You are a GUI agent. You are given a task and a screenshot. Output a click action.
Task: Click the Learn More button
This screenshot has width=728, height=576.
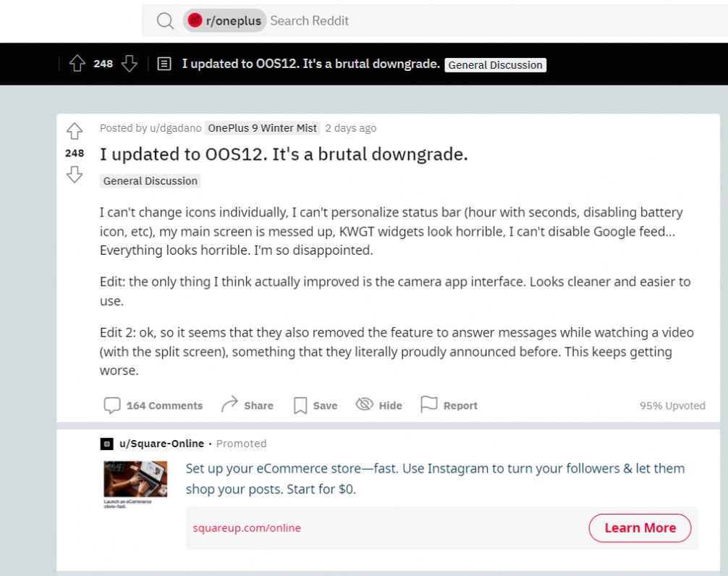click(640, 528)
